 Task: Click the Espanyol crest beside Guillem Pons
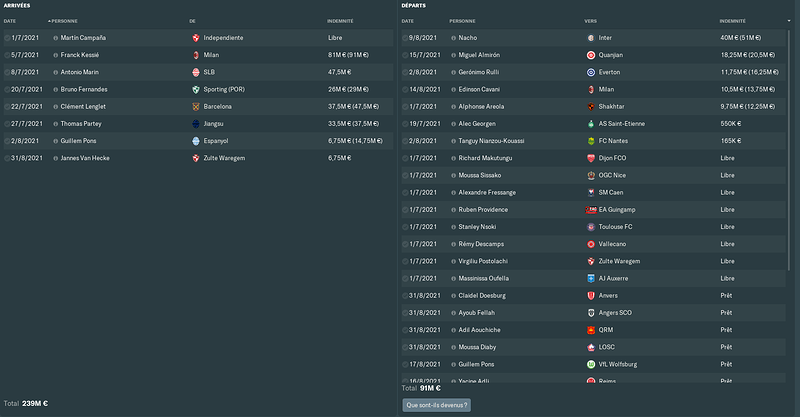click(195, 141)
